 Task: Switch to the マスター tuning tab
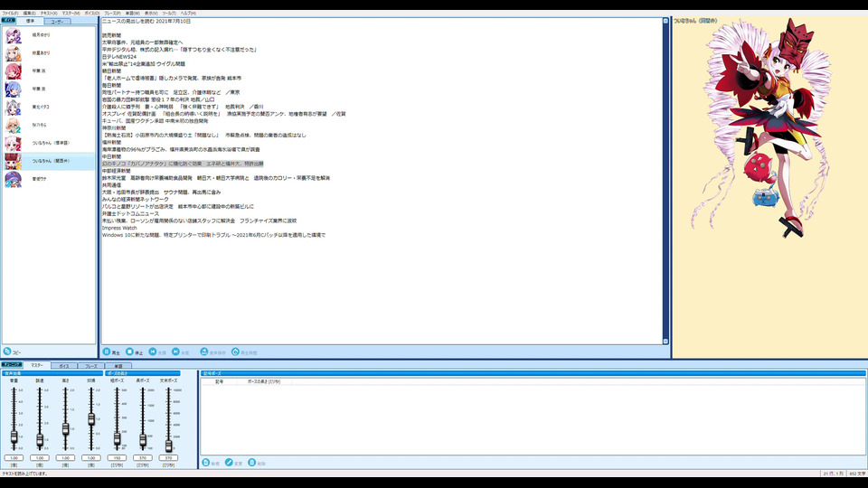(x=37, y=365)
